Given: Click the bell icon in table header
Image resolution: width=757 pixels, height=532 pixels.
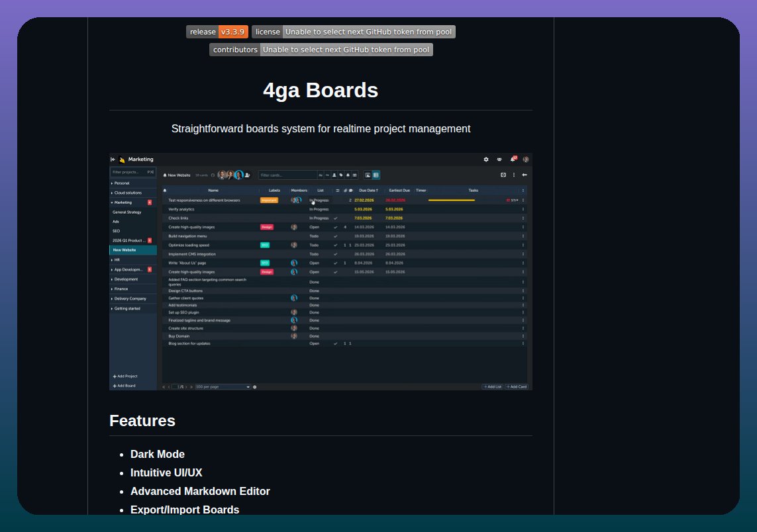Looking at the screenshot, I should click(x=165, y=191).
